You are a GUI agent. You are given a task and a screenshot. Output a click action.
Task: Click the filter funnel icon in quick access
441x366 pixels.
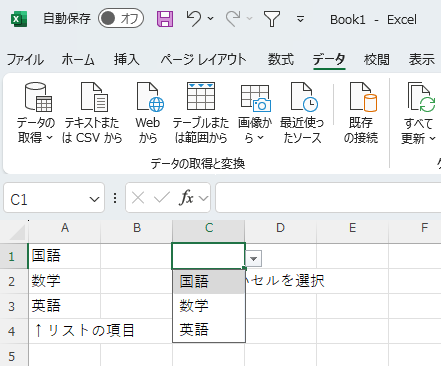(272, 19)
